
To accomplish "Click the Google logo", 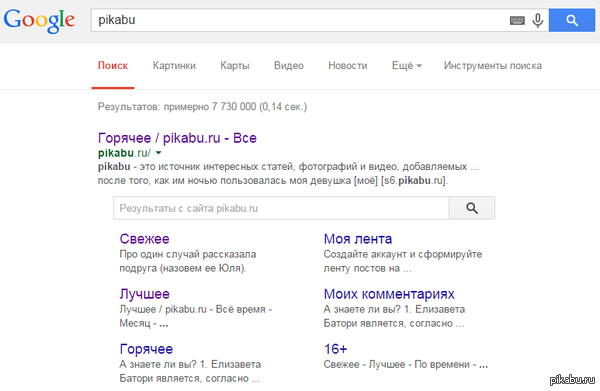I will 39,21.
